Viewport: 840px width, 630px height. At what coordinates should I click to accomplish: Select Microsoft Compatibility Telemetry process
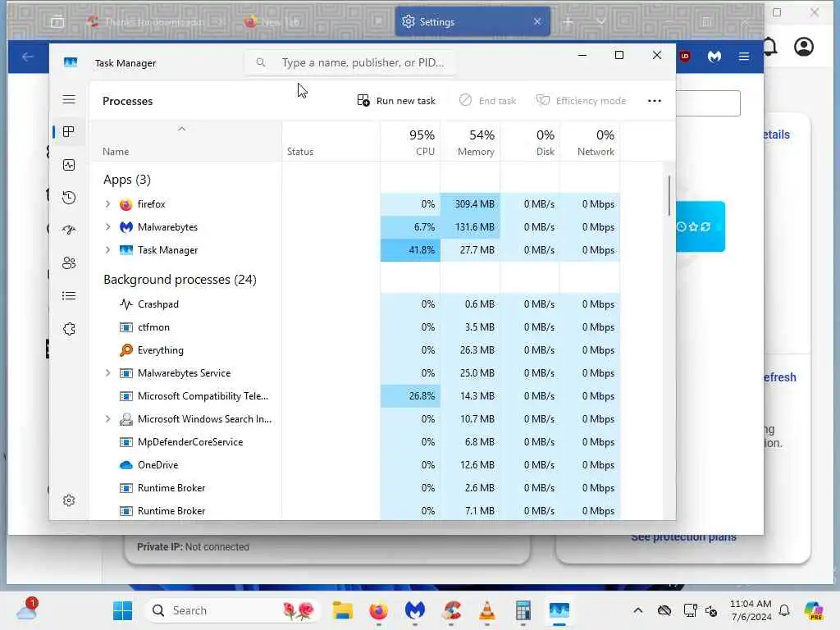tap(203, 396)
